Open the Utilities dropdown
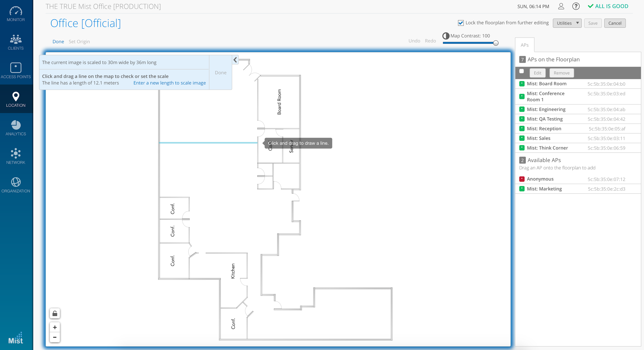The height and width of the screenshot is (350, 644). pos(567,23)
